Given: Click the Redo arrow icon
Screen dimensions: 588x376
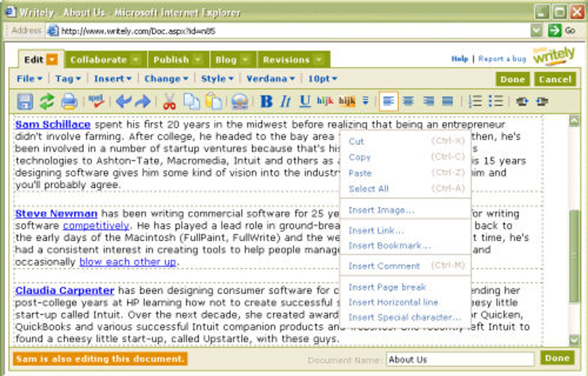Looking at the screenshot, I should [x=143, y=102].
